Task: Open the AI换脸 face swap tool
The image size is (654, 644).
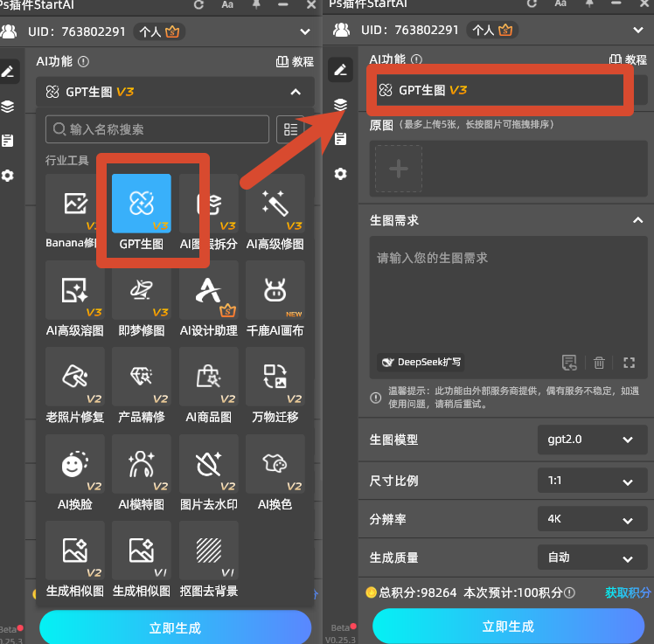Action: (75, 464)
